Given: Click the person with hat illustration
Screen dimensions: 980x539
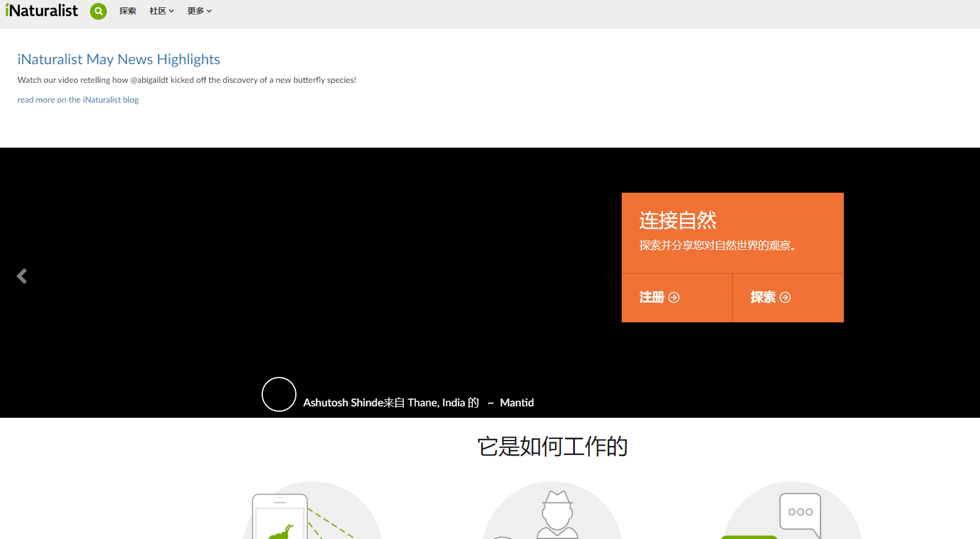Looking at the screenshot, I should coord(553,510).
